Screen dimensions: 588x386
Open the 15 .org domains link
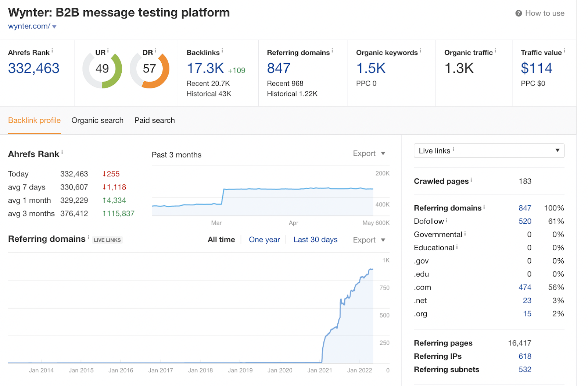(527, 314)
